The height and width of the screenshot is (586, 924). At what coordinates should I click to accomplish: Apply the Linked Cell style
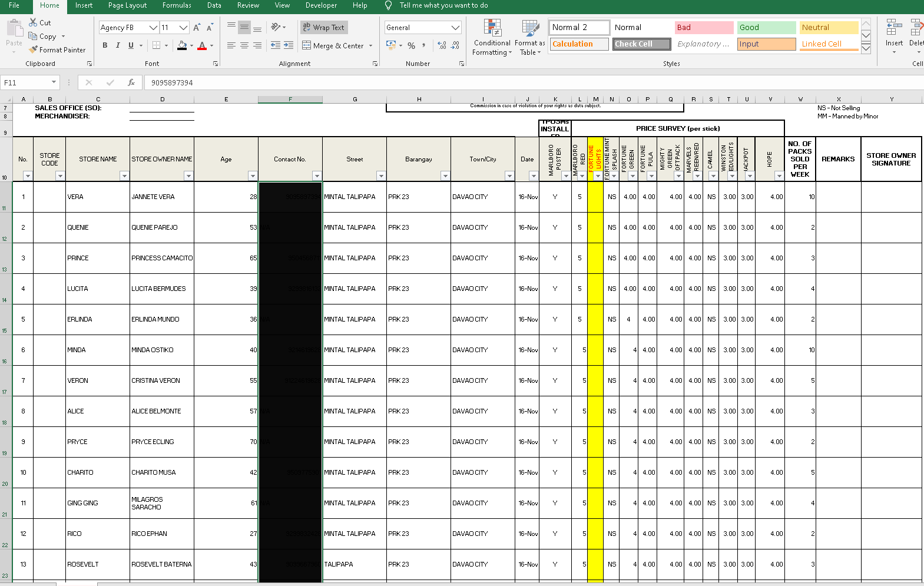(829, 44)
